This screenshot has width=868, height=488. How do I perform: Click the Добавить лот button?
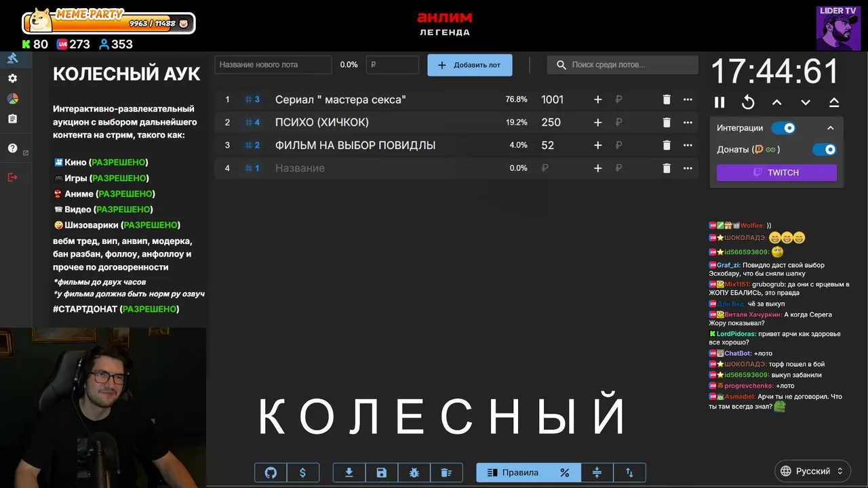point(469,65)
